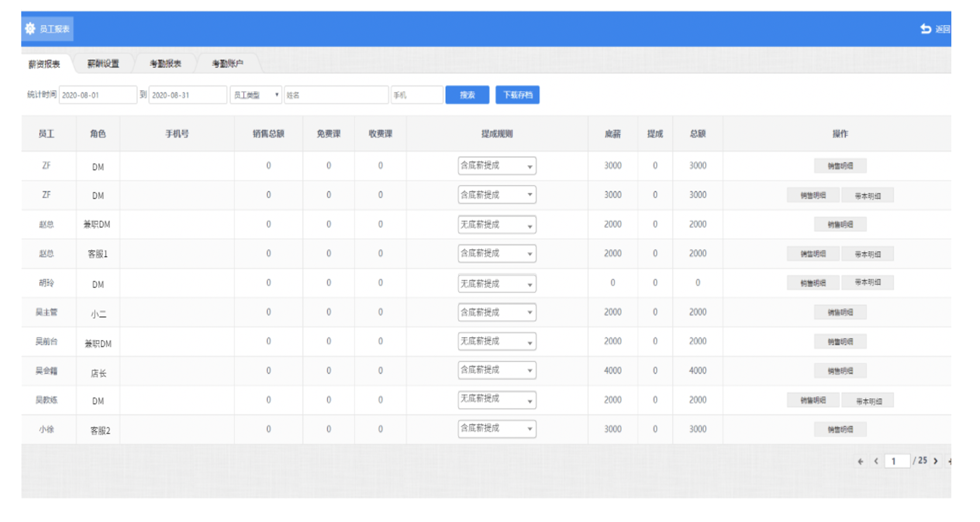Click the 员工 column header
The image size is (980, 522).
pos(46,133)
